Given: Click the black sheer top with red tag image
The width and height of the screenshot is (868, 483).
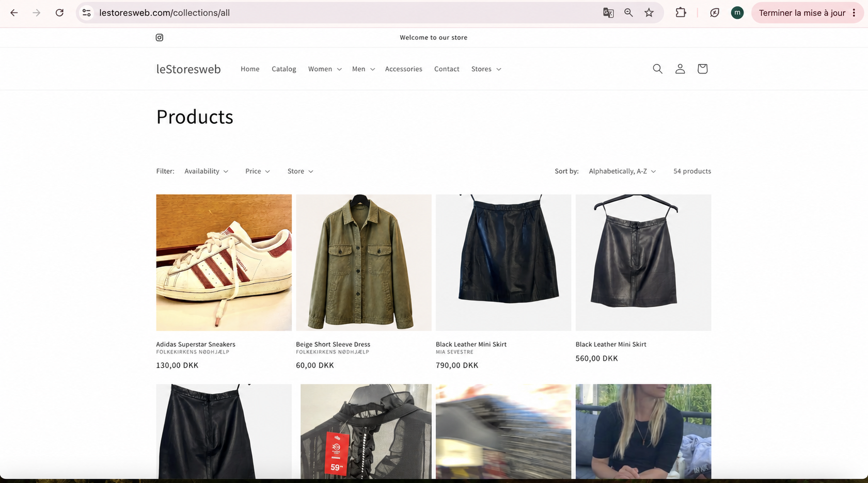Looking at the screenshot, I should coord(366,431).
